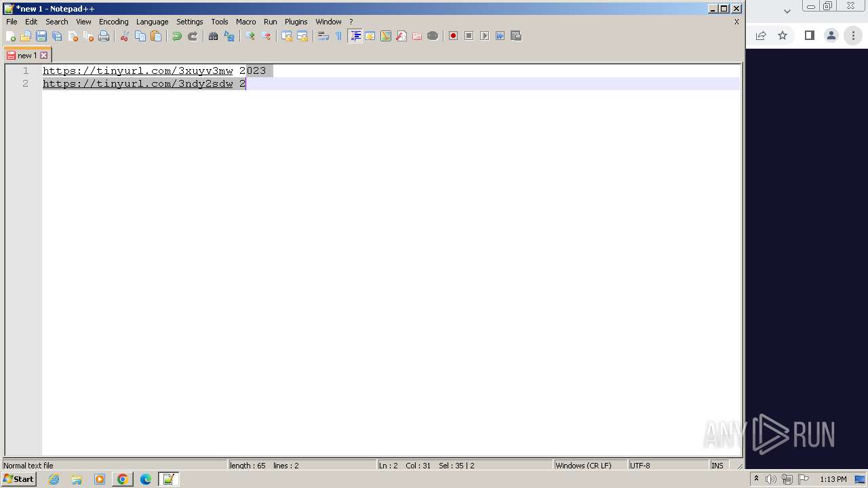The image size is (868, 488).
Task: Open the View menu
Action: [x=83, y=22]
